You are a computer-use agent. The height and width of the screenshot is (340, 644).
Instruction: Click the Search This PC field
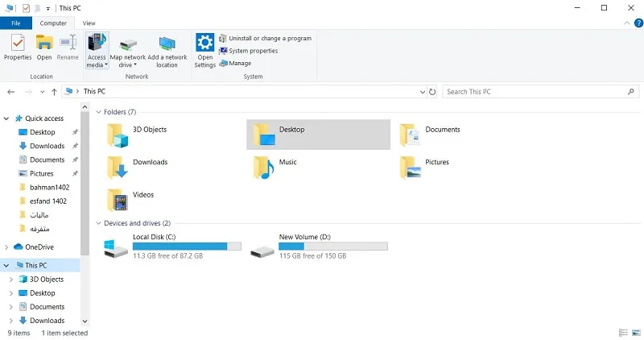[541, 92]
